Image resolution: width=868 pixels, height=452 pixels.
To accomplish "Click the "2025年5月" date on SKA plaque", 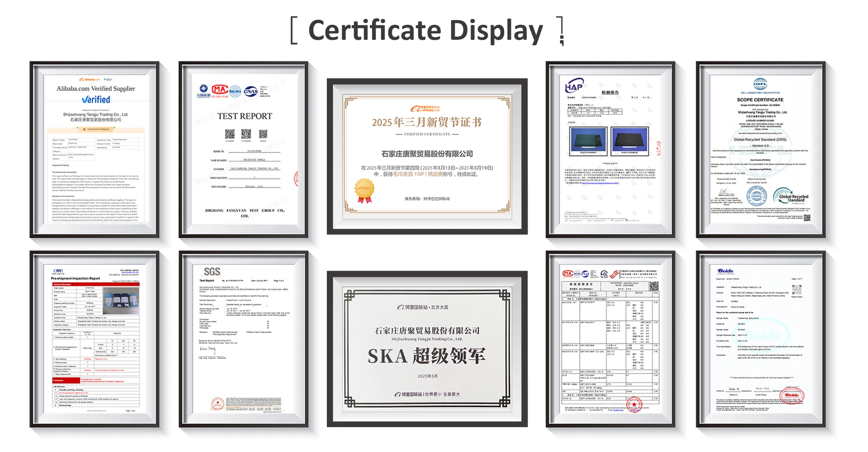I will (x=427, y=376).
